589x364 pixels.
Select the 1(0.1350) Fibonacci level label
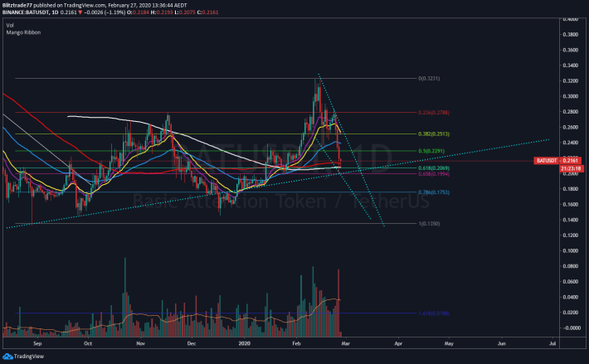tap(429, 223)
